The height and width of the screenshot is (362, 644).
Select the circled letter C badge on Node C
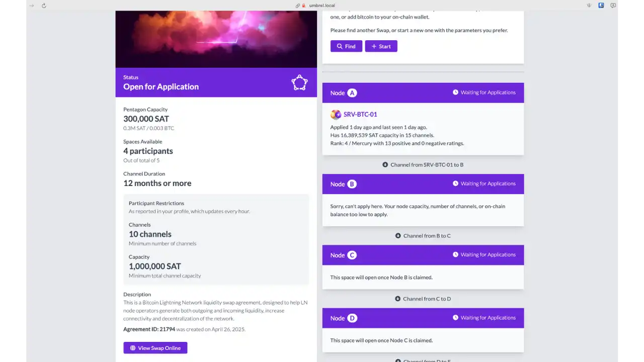pos(352,255)
